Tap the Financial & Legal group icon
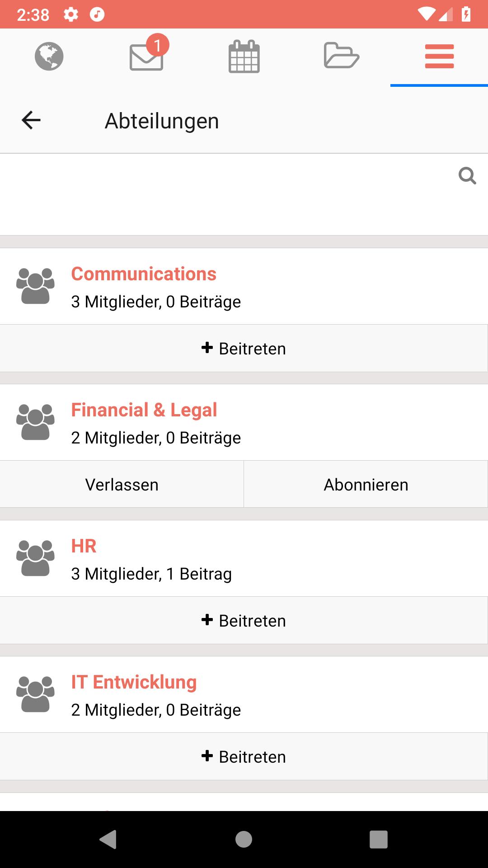 point(35,422)
